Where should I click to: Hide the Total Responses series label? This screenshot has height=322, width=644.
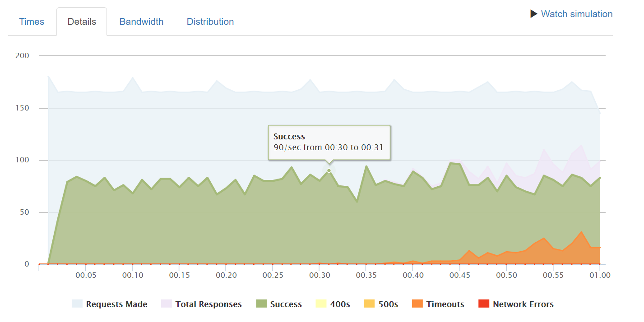[208, 304]
